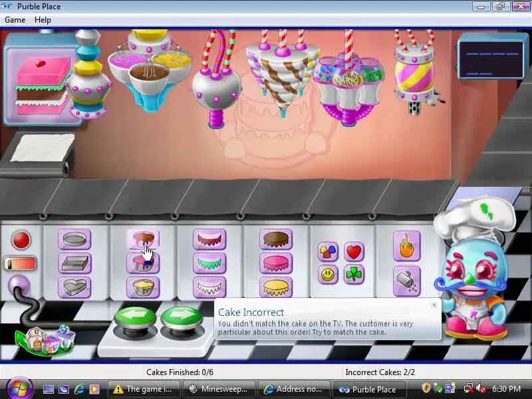Pick the red filling icing button

coord(209,239)
